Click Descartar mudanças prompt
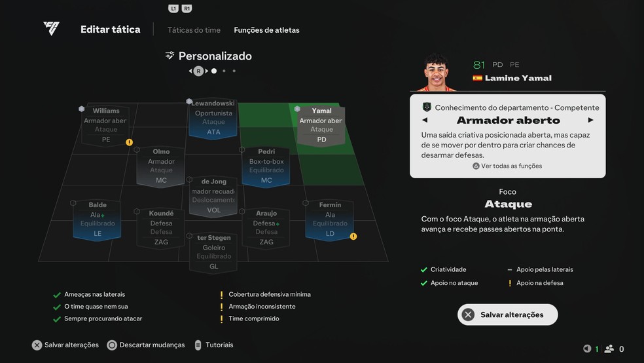The height and width of the screenshot is (363, 644). [146, 345]
